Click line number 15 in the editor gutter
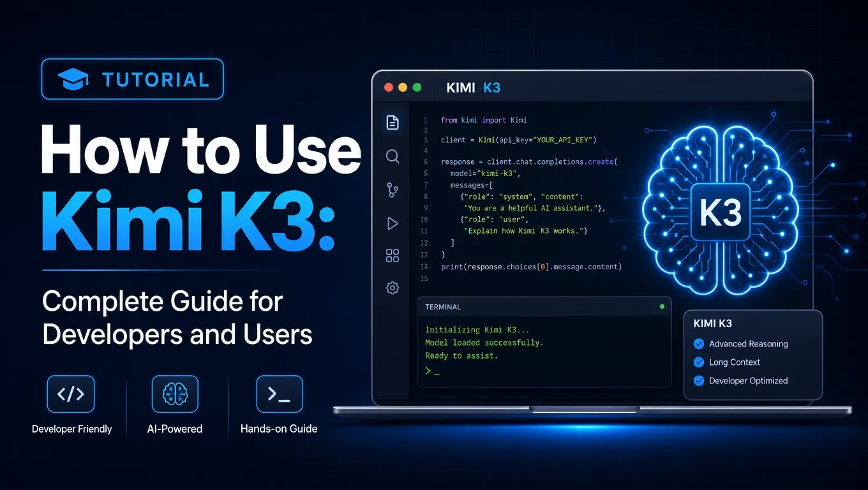Image resolution: width=868 pixels, height=490 pixels. point(425,279)
